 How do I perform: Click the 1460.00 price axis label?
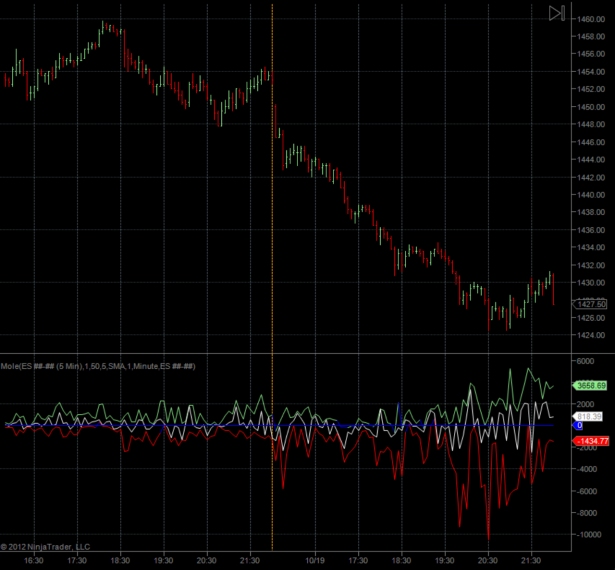589,19
